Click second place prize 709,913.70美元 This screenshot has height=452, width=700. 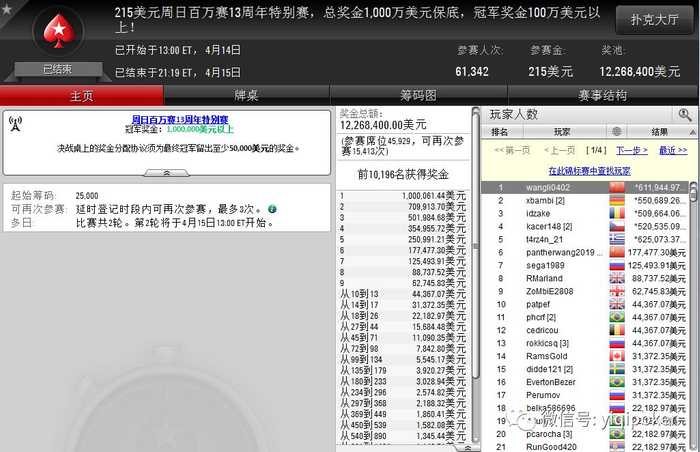pyautogui.click(x=437, y=207)
